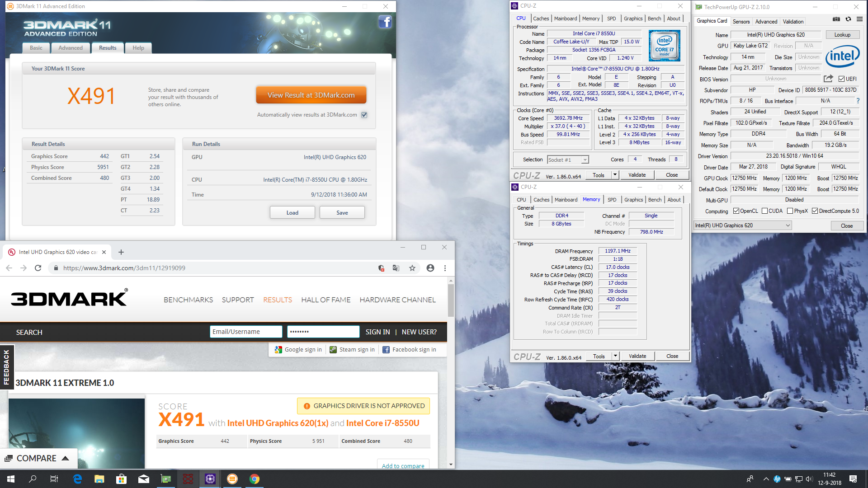
Task: Open Task View in taskbar
Action: (54, 479)
